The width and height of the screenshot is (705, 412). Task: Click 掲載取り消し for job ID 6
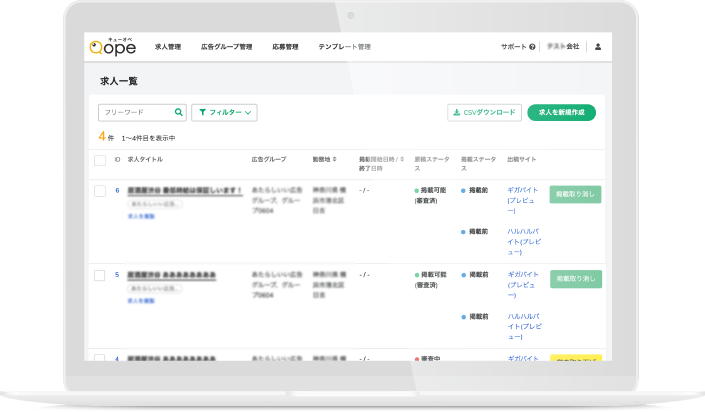[575, 194]
